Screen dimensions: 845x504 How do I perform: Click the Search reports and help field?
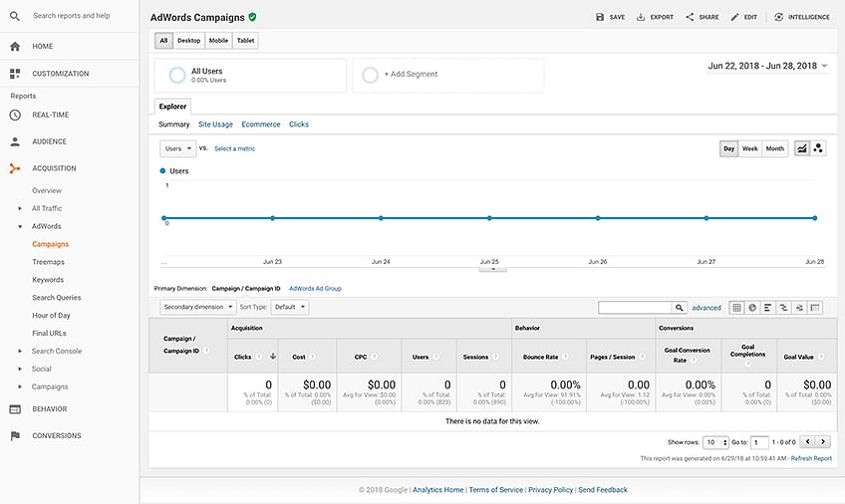(x=71, y=16)
